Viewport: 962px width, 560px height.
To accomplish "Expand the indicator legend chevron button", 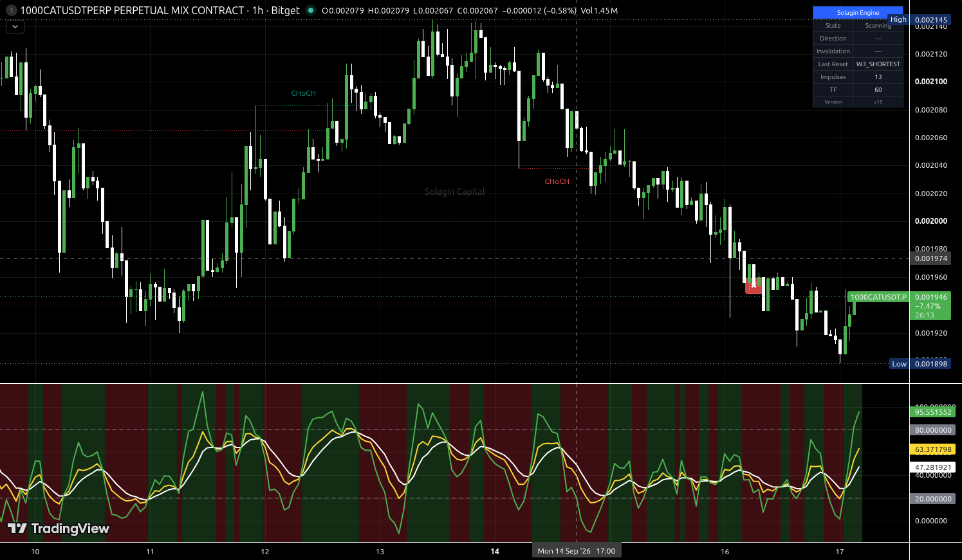I will (15, 26).
